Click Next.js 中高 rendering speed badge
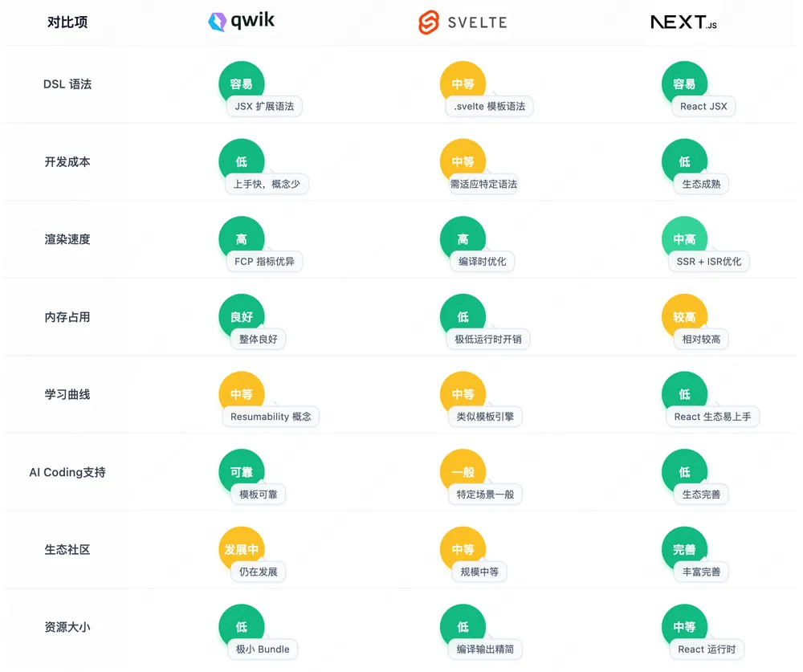 (684, 239)
